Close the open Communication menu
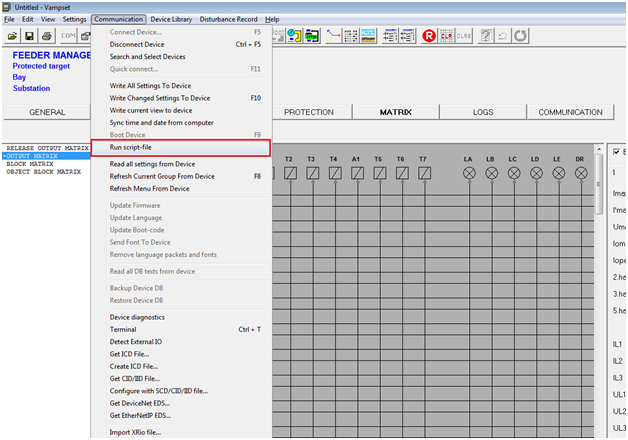The width and height of the screenshot is (628, 440). pos(119,19)
